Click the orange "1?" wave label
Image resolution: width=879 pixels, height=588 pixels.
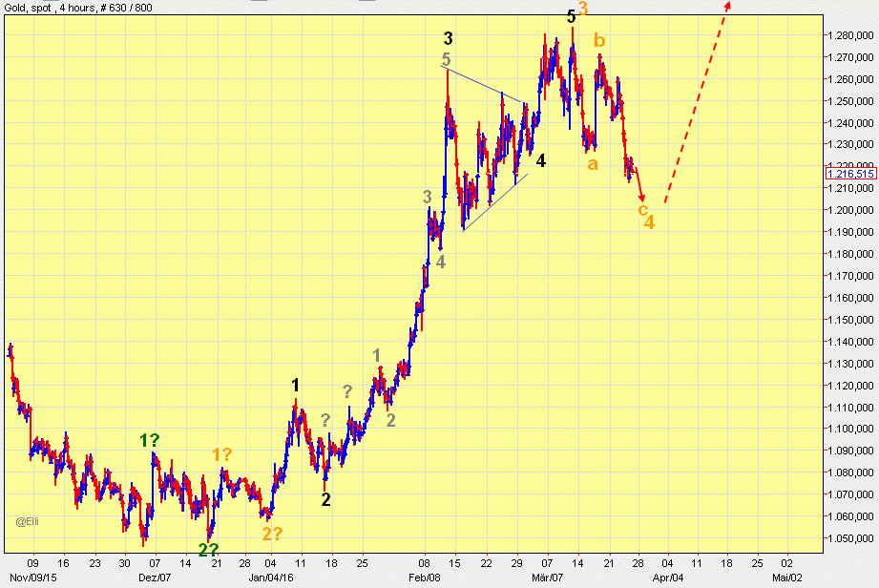pyautogui.click(x=221, y=454)
